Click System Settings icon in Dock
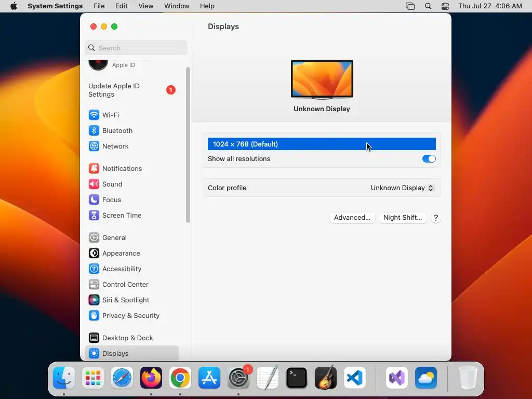 [x=238, y=378]
